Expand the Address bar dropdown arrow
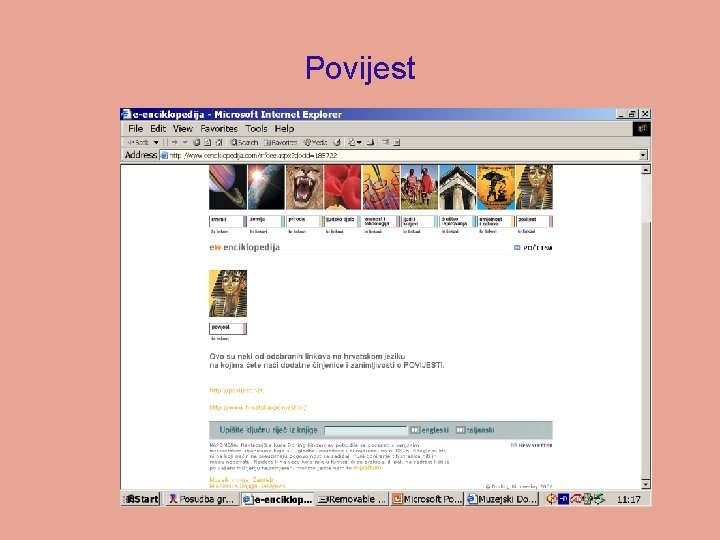Screen dimensions: 720x540 tap(643, 155)
